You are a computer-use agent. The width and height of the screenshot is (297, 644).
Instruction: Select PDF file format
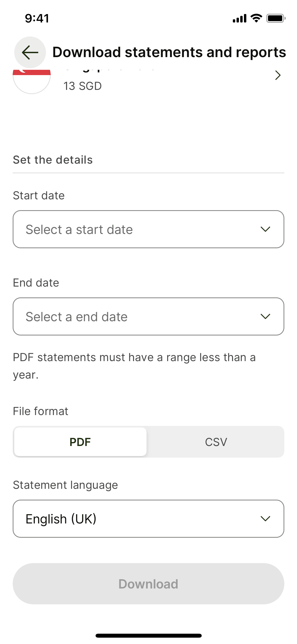pyautogui.click(x=80, y=442)
